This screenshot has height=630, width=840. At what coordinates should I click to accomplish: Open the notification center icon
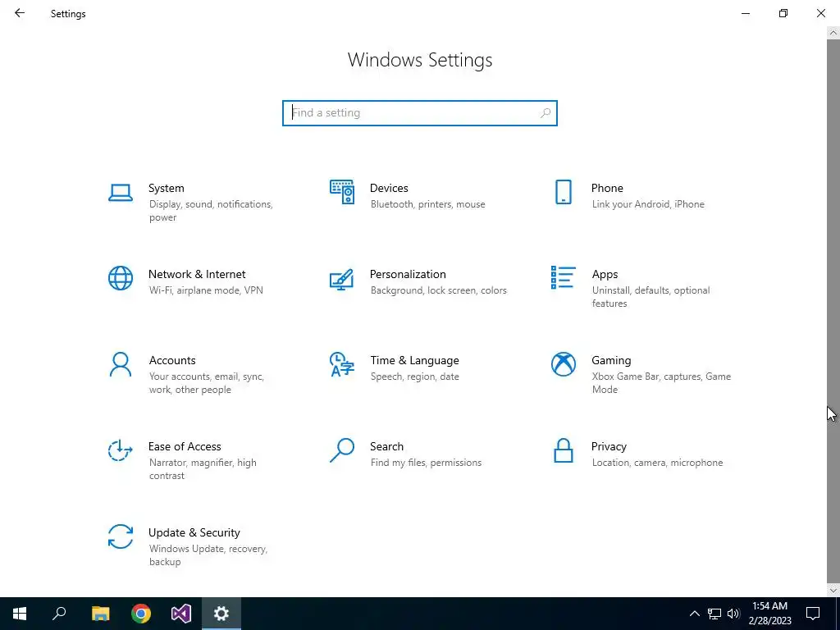tap(813, 614)
